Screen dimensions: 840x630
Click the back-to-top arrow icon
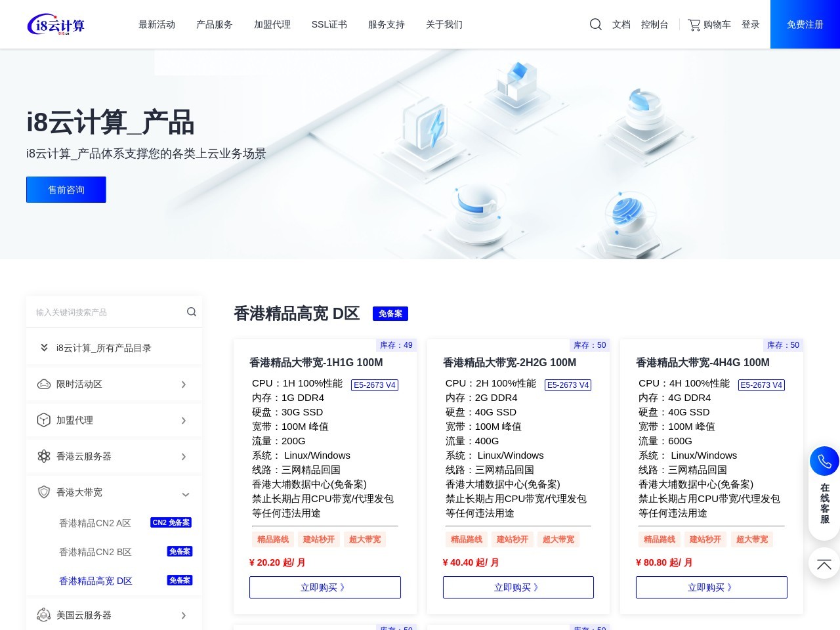[x=824, y=564]
